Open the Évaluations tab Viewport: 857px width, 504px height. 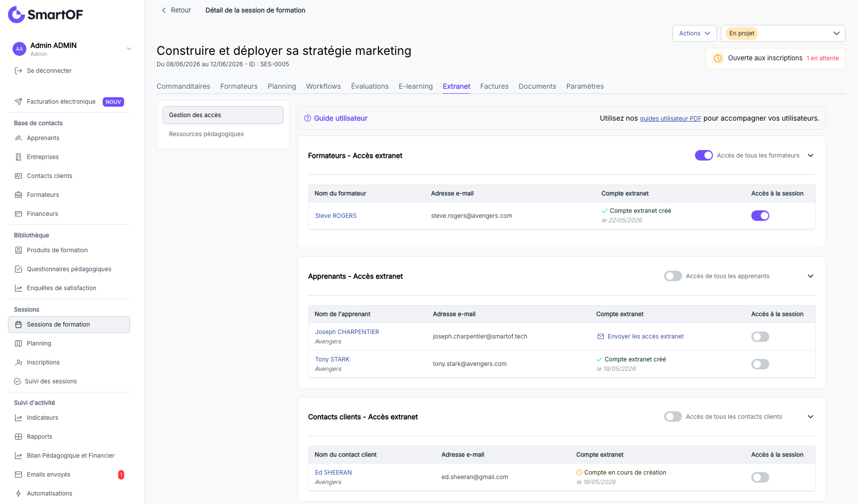coord(370,86)
